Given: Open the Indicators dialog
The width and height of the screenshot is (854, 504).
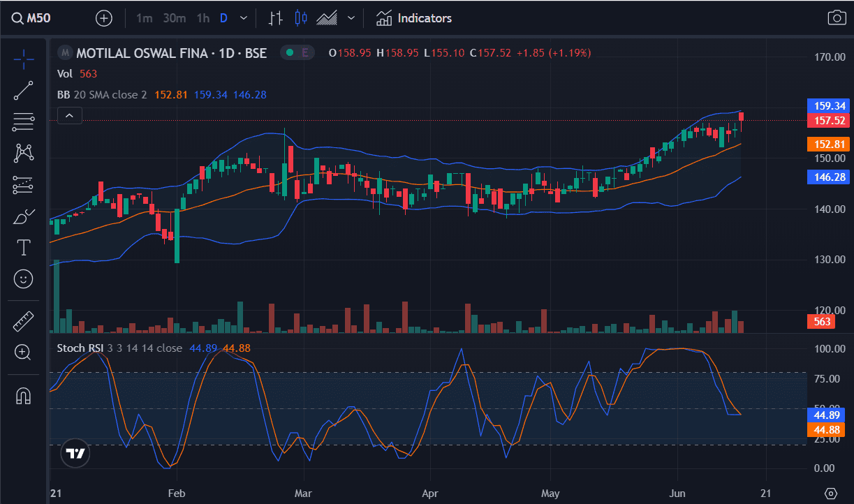Looking at the screenshot, I should pos(414,18).
